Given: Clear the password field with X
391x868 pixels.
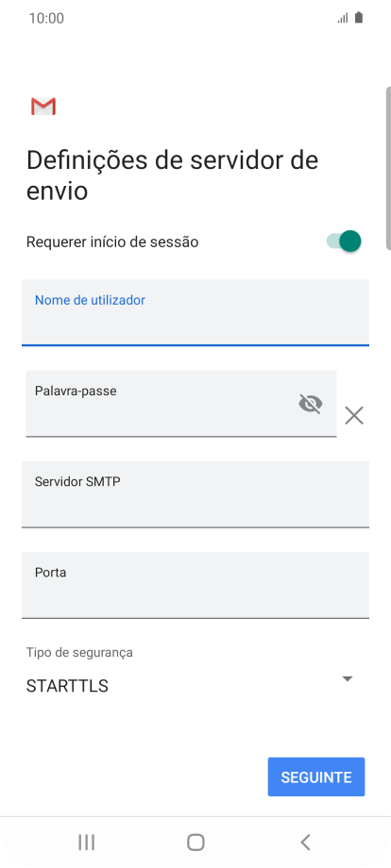Looking at the screenshot, I should 354,415.
